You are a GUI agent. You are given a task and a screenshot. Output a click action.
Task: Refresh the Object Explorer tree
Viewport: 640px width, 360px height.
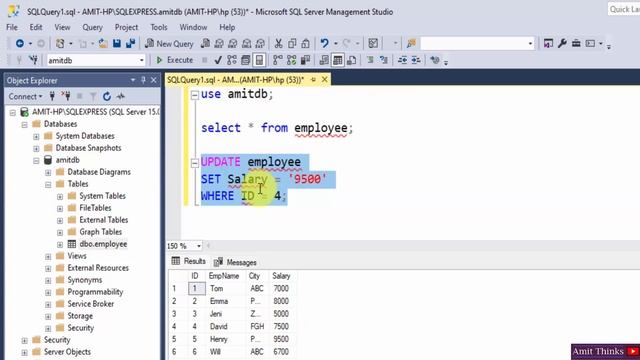pyautogui.click(x=107, y=96)
